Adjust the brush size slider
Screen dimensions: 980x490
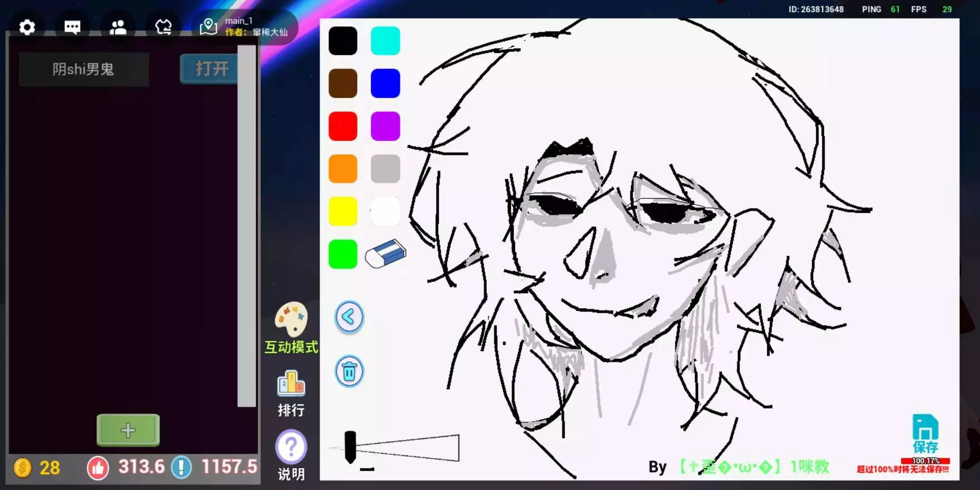coord(350,447)
